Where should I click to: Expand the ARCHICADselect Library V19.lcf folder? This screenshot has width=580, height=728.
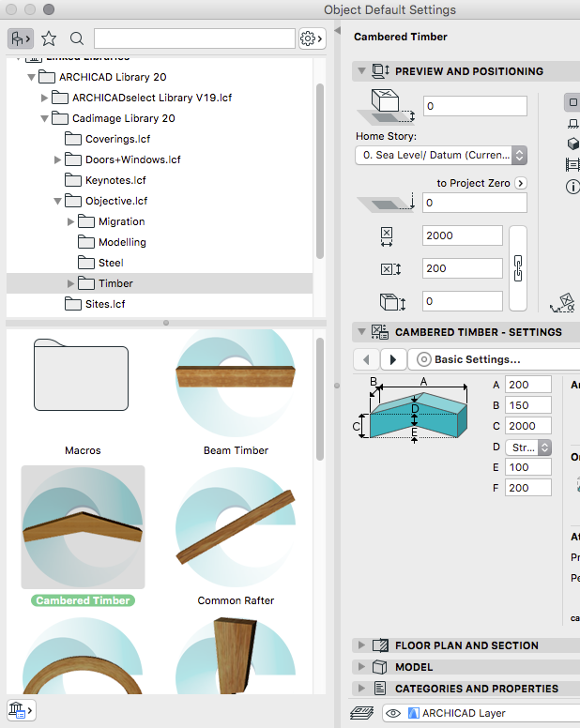click(x=44, y=98)
